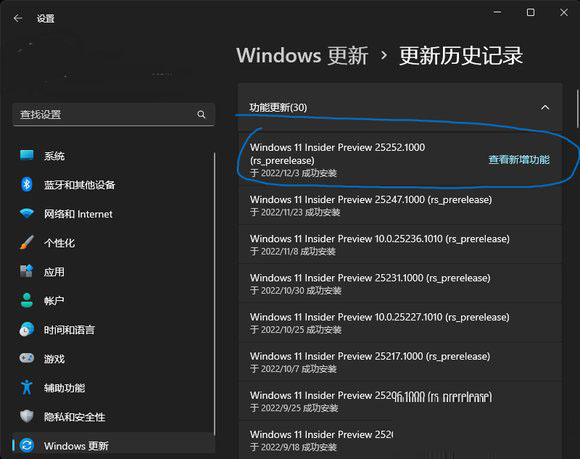The image size is (580, 459).
Task: Click the Windows 更新 breadcrumb link
Action: tap(302, 55)
